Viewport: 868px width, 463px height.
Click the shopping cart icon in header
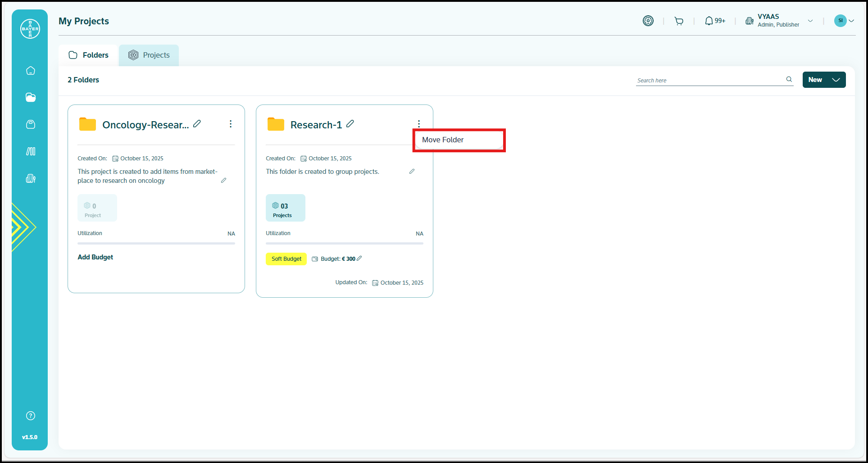coord(679,21)
